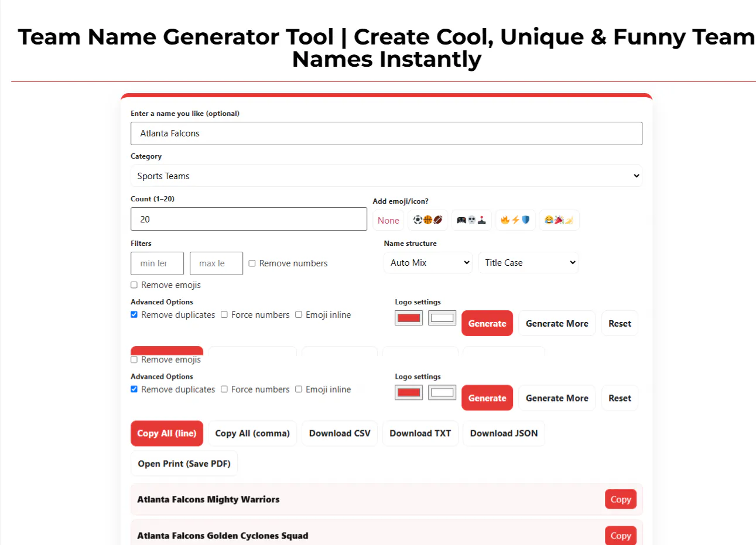Open Print (Save PDF)
Image resolution: width=756 pixels, height=545 pixels.
click(184, 464)
